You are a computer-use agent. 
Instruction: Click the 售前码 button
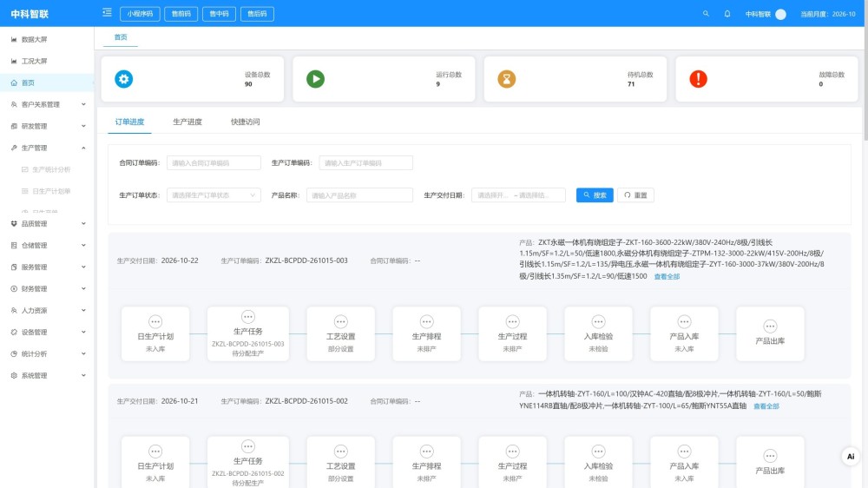click(x=181, y=14)
